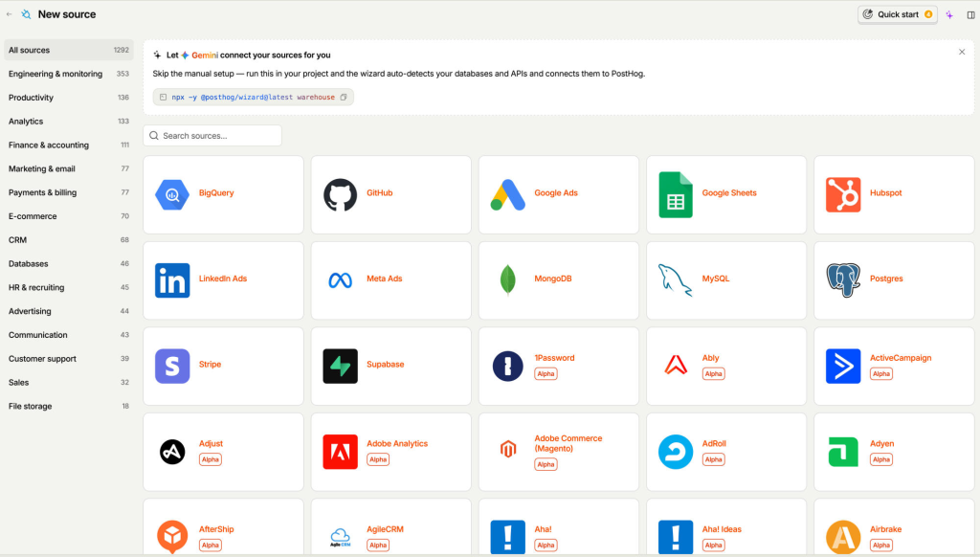This screenshot has height=557, width=980.
Task: Select the Advertising category
Action: (x=69, y=311)
